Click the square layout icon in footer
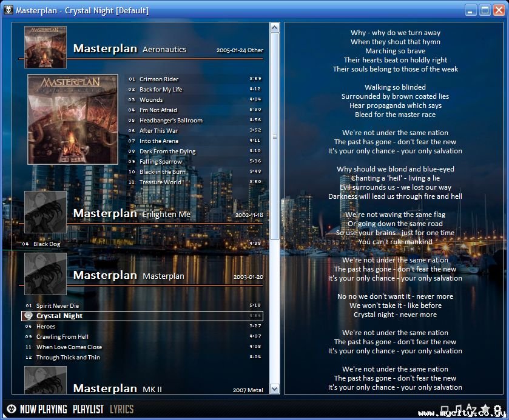Viewport: 509px width, 420px height. click(x=445, y=409)
